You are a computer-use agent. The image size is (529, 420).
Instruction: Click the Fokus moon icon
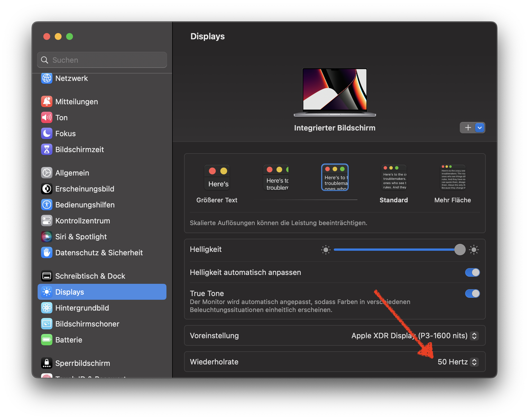coord(47,133)
